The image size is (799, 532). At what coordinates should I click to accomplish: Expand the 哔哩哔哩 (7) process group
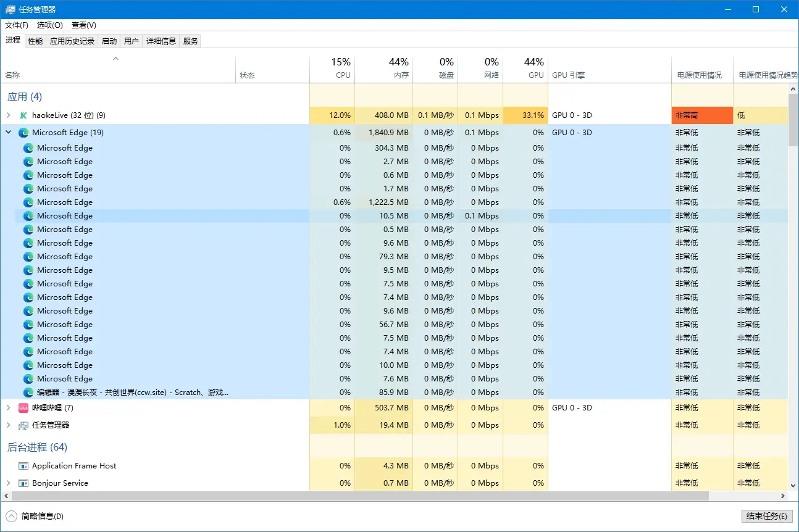[8, 408]
